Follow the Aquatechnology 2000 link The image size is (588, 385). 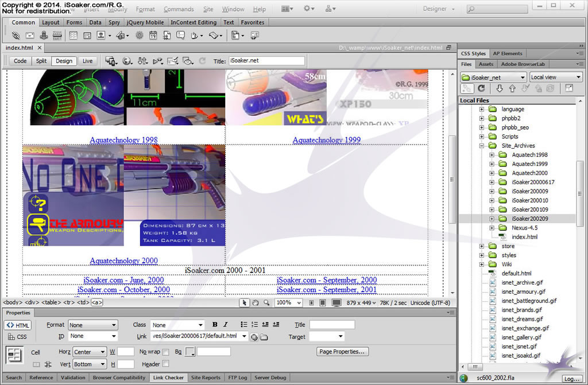tap(124, 260)
